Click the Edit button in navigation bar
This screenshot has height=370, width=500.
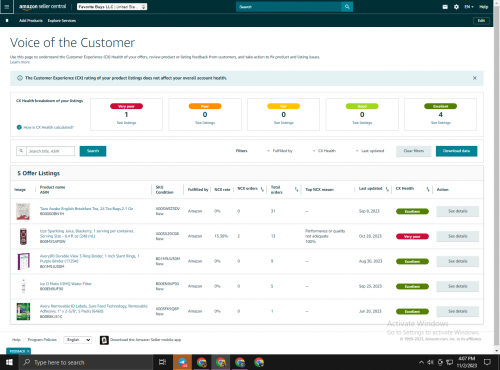pos(481,21)
